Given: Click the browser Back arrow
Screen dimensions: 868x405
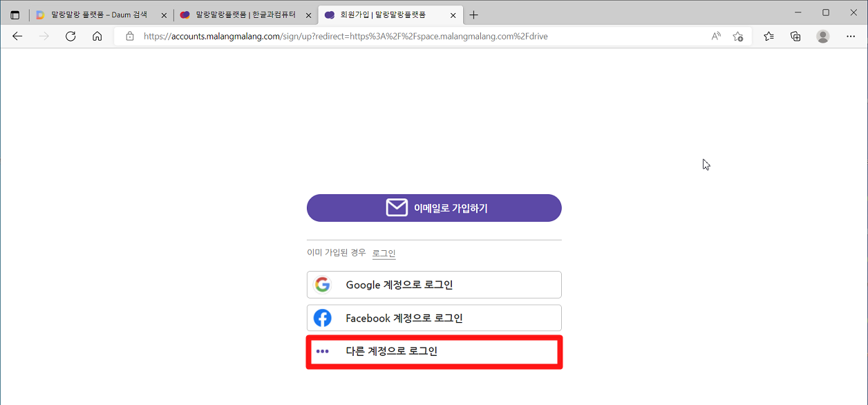Looking at the screenshot, I should click(17, 37).
